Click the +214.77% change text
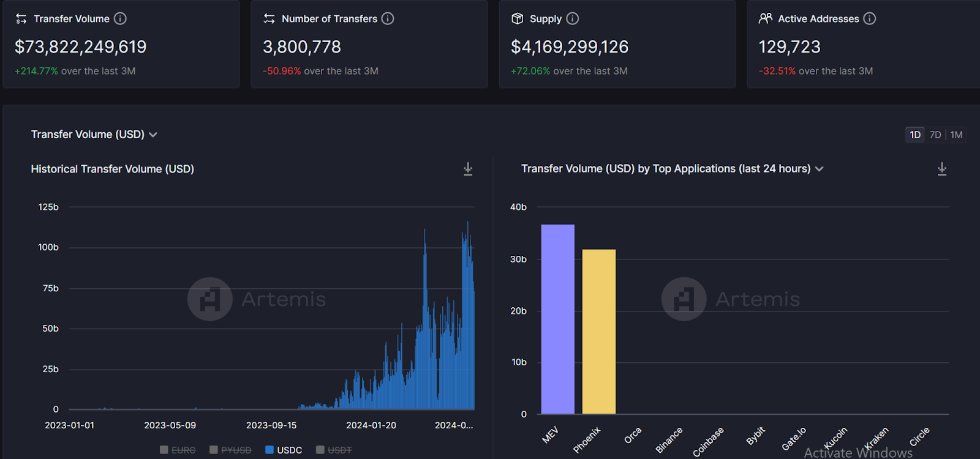This screenshot has height=459, width=980. (x=37, y=71)
